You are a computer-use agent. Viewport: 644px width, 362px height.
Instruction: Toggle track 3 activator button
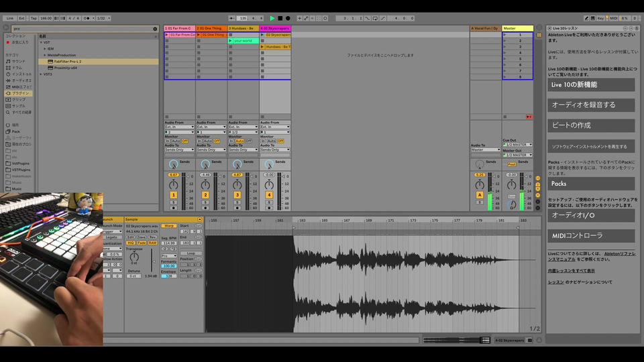[x=237, y=195]
